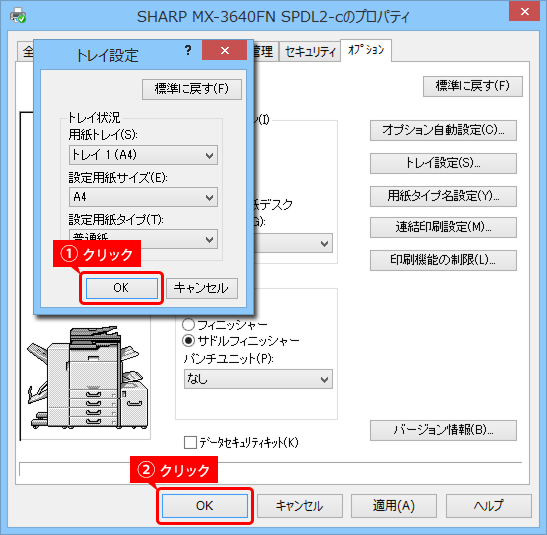Click the status text field above the buttons
Viewport: 547px width, 535px height.
click(x=270, y=469)
